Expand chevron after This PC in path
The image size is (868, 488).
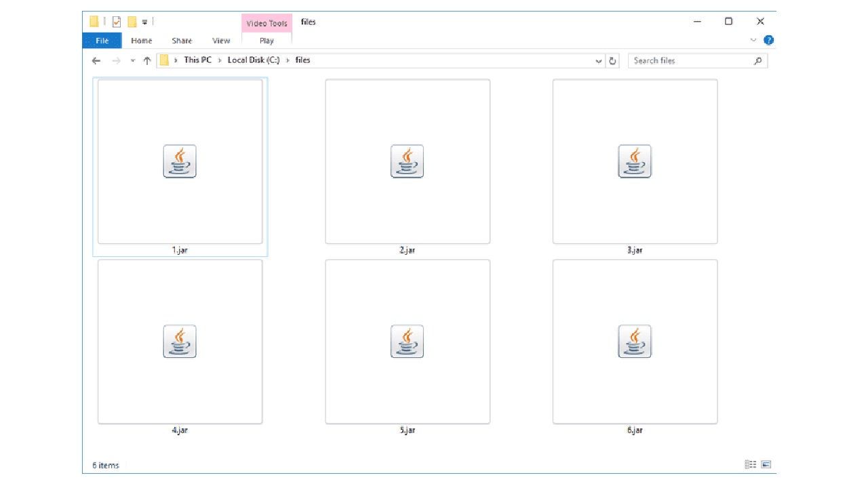point(219,60)
